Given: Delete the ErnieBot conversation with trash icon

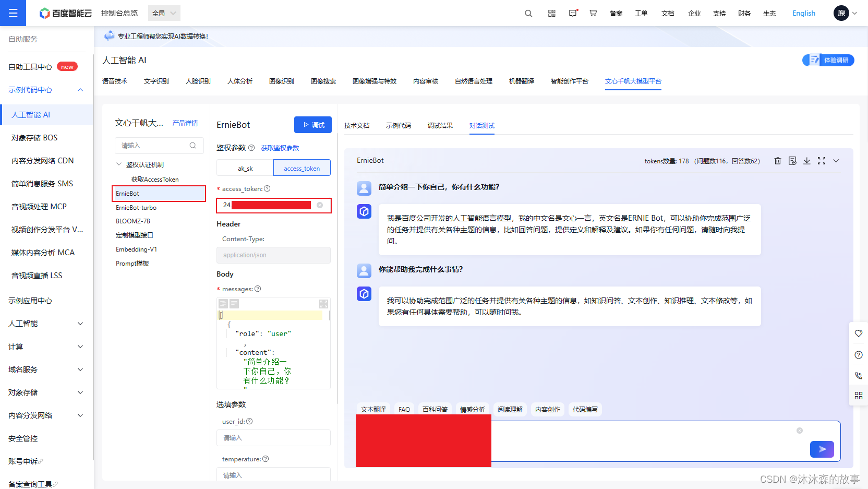Looking at the screenshot, I should tap(778, 161).
